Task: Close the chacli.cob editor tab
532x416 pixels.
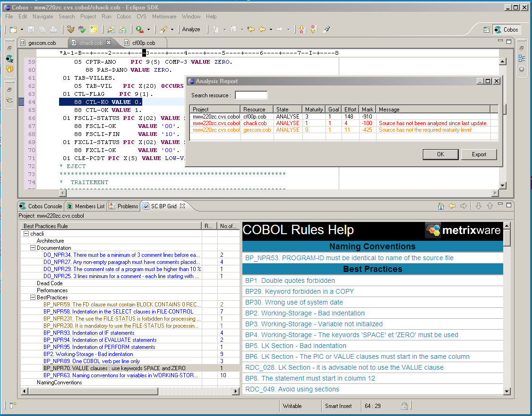Action: (109, 42)
